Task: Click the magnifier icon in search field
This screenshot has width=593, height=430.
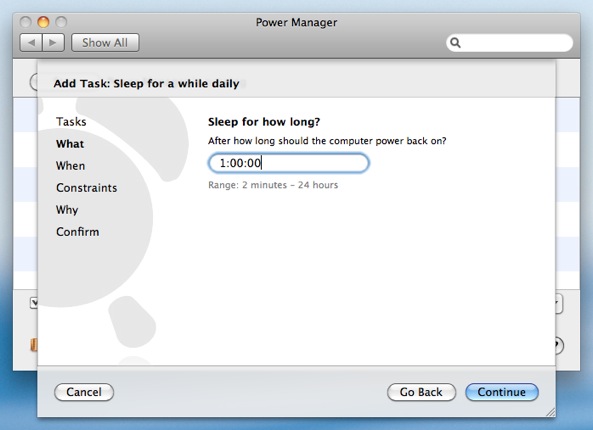Action: tap(455, 43)
